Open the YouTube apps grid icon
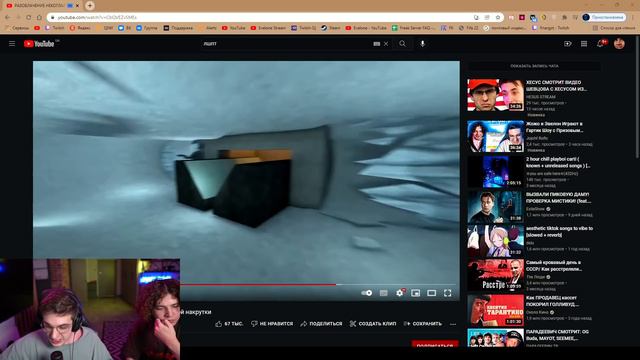 pyautogui.click(x=584, y=44)
